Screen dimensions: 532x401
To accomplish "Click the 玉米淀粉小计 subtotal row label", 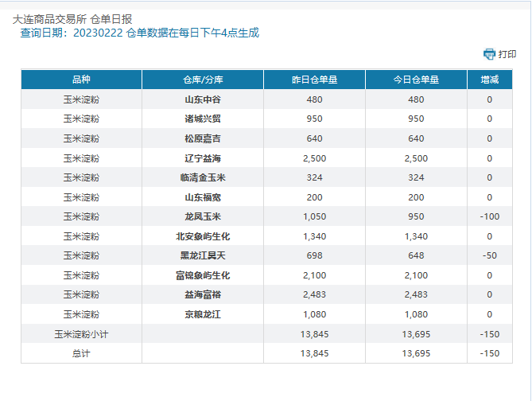I will [x=81, y=334].
